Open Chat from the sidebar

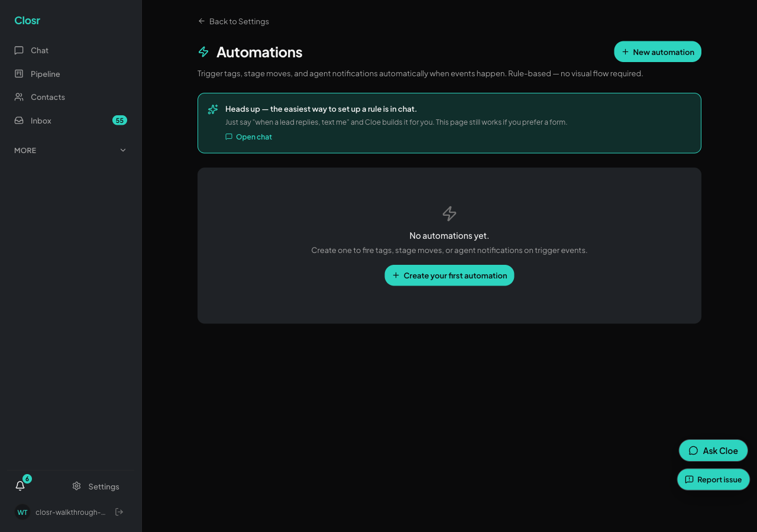tap(71, 50)
